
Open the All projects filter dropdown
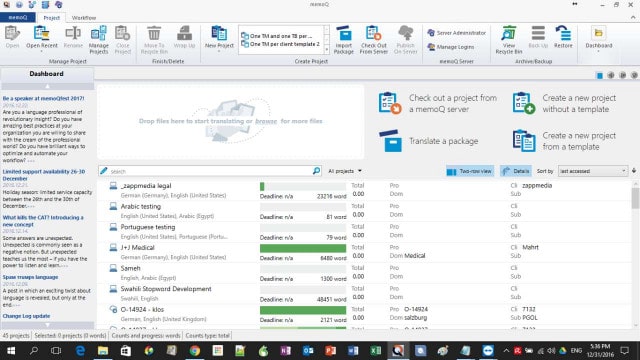coord(345,171)
